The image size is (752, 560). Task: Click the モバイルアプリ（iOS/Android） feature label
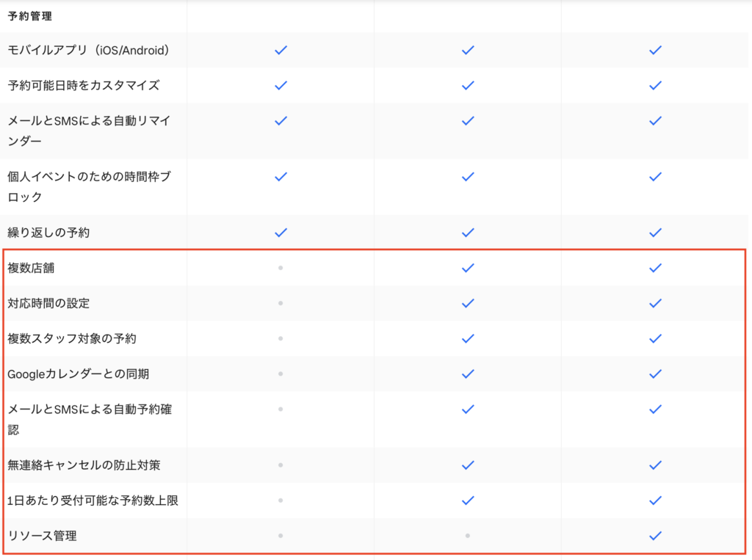[x=91, y=51]
